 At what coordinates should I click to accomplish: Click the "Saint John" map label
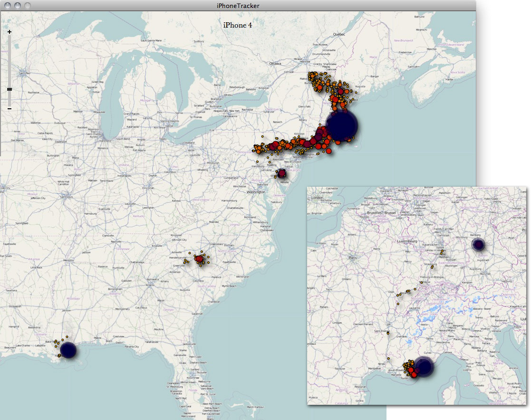point(413,67)
